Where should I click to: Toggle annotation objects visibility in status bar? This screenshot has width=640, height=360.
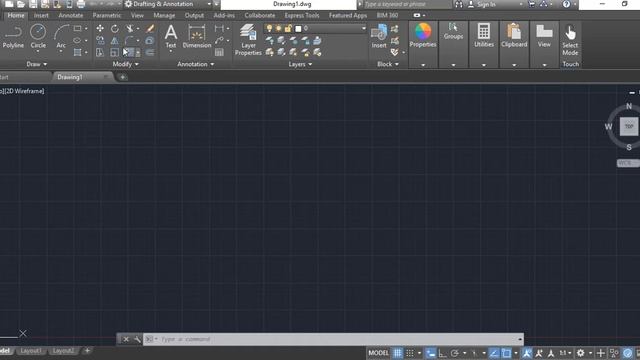click(x=527, y=353)
